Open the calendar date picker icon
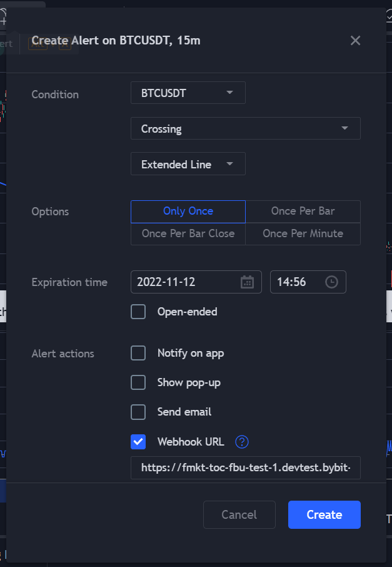Image resolution: width=392 pixels, height=567 pixels. [x=248, y=282]
